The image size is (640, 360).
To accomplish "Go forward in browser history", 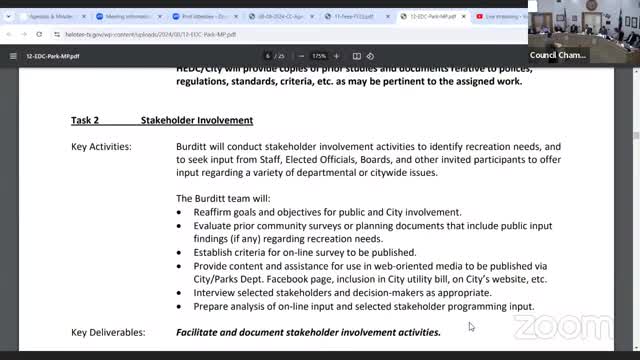I will click(x=24, y=34).
